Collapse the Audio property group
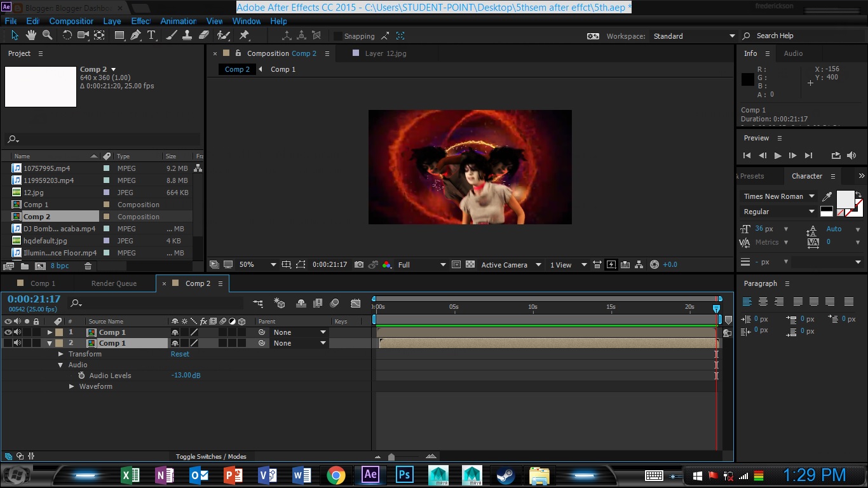Screen dimensions: 868x488 (61, 365)
